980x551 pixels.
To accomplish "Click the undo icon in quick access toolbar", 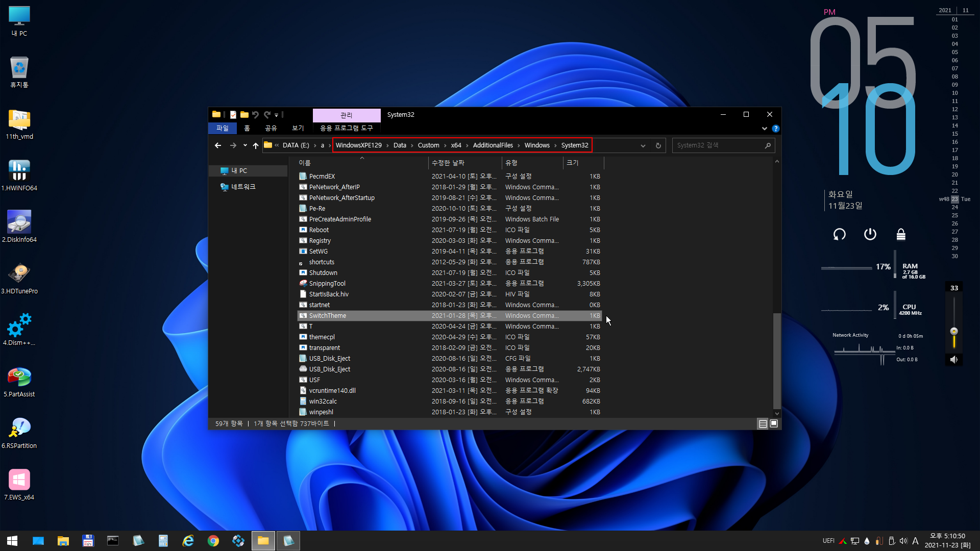I will click(x=255, y=115).
